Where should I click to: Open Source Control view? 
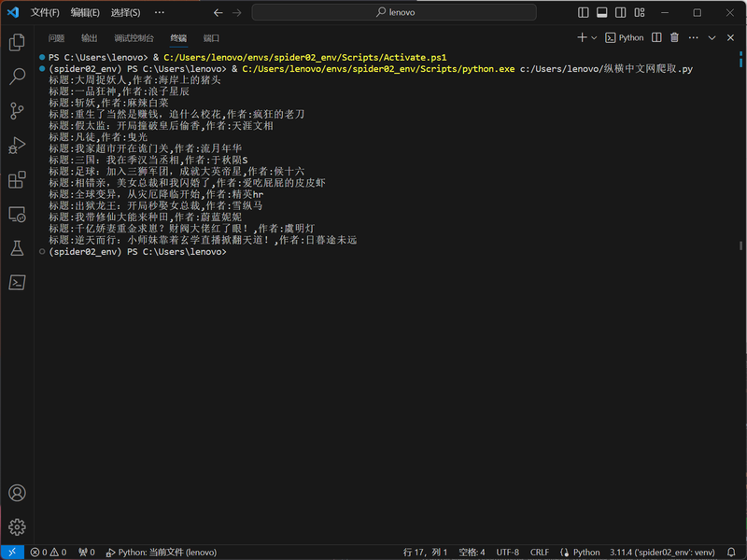click(17, 111)
